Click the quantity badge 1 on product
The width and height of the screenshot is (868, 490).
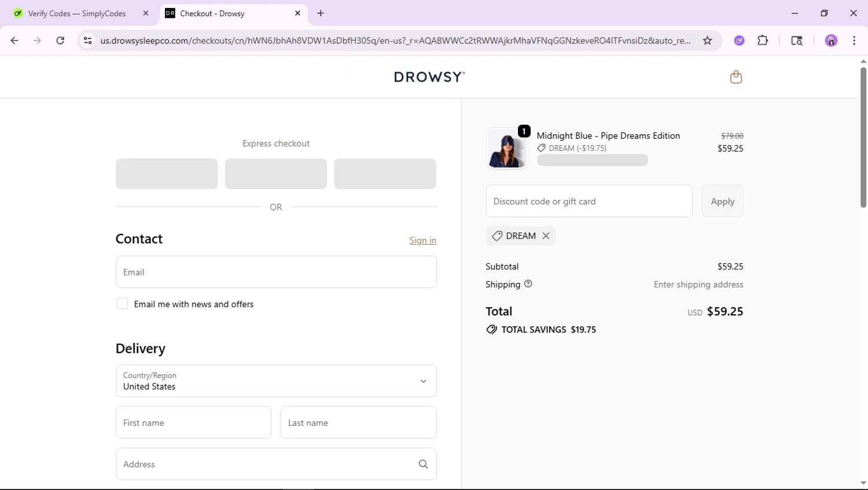point(524,131)
